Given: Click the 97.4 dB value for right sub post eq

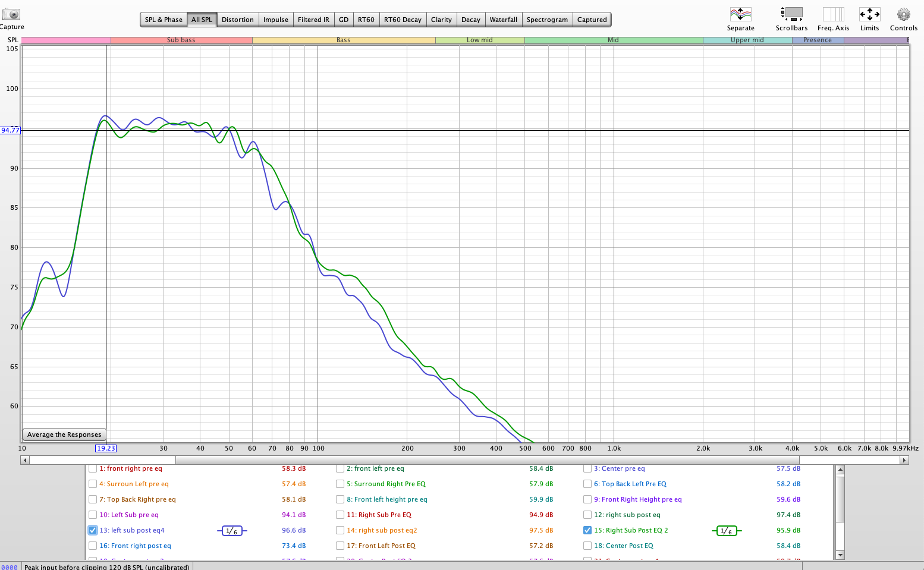Looking at the screenshot, I should click(x=788, y=515).
